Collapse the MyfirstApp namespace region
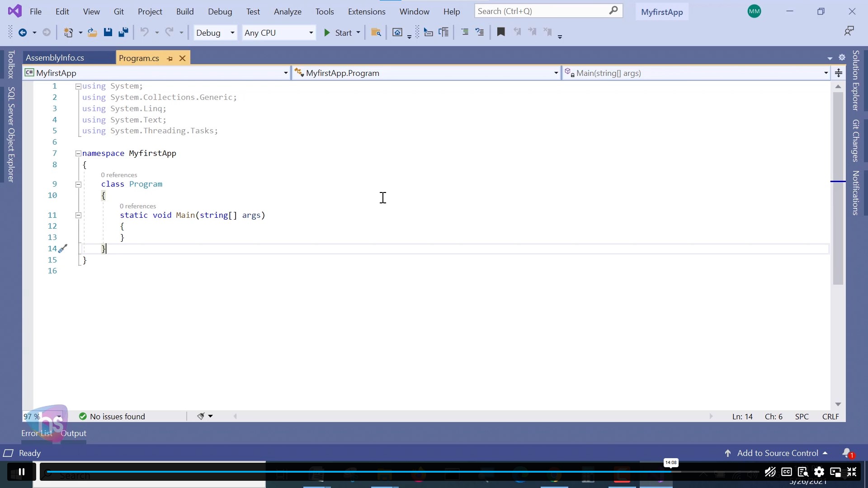This screenshot has width=868, height=488. click(x=78, y=153)
